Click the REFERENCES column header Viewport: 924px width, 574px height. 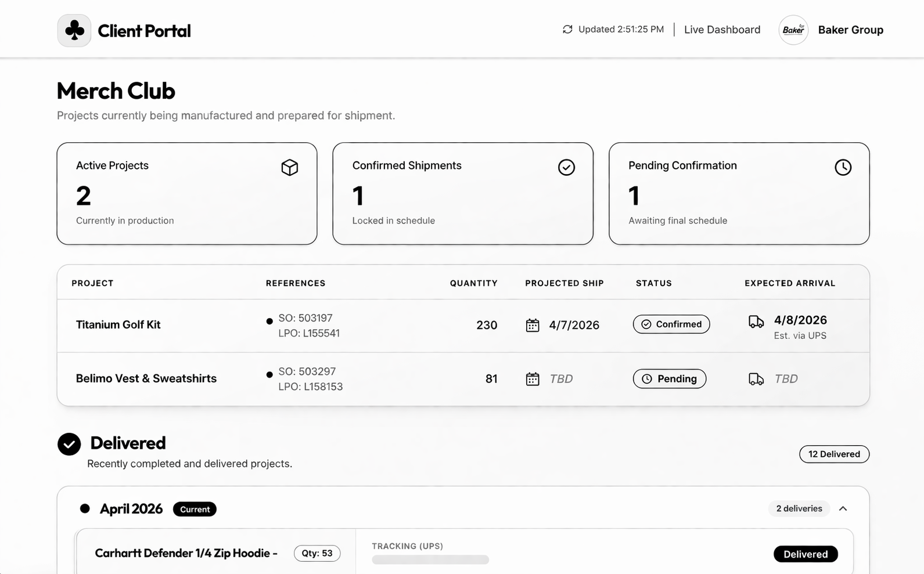(296, 283)
